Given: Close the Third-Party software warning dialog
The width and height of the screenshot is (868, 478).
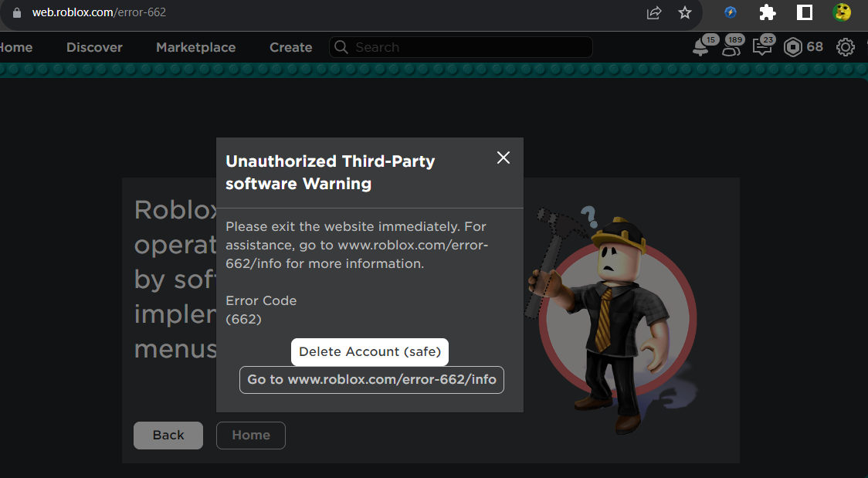Looking at the screenshot, I should 504,158.
